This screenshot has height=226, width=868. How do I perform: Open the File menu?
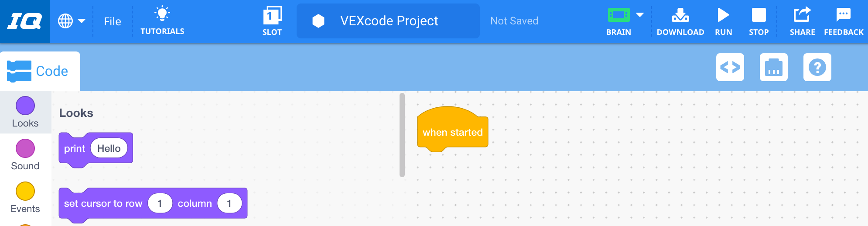(x=113, y=21)
